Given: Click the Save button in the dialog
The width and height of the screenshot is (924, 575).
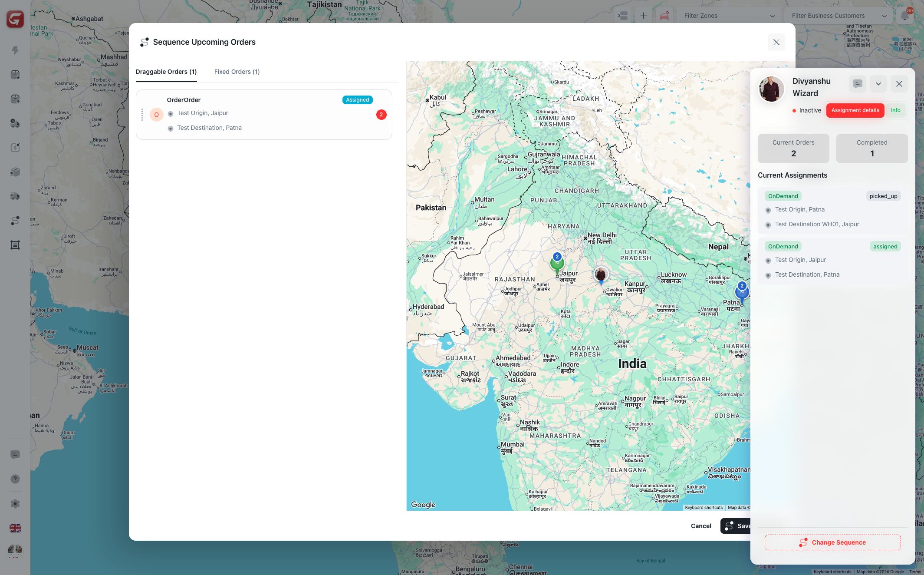Looking at the screenshot, I should tap(736, 526).
